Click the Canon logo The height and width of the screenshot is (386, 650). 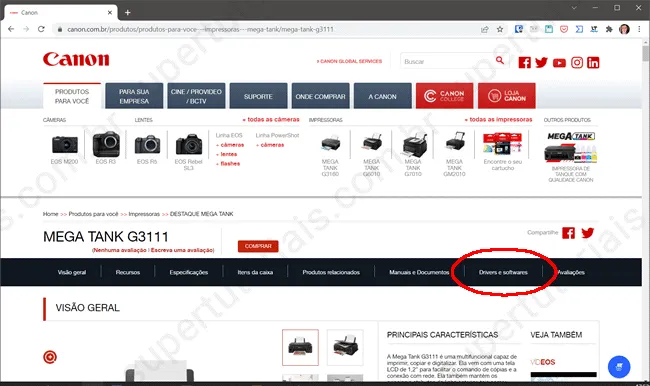click(x=76, y=59)
